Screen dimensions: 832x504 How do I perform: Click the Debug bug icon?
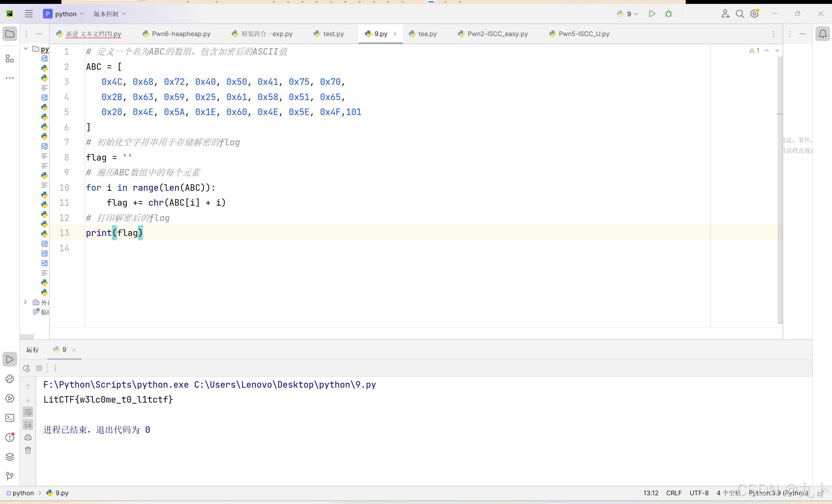(x=668, y=14)
